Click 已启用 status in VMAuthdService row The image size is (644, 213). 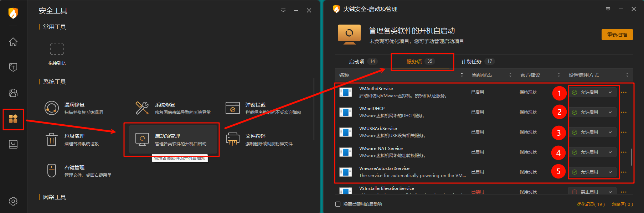[x=478, y=92]
